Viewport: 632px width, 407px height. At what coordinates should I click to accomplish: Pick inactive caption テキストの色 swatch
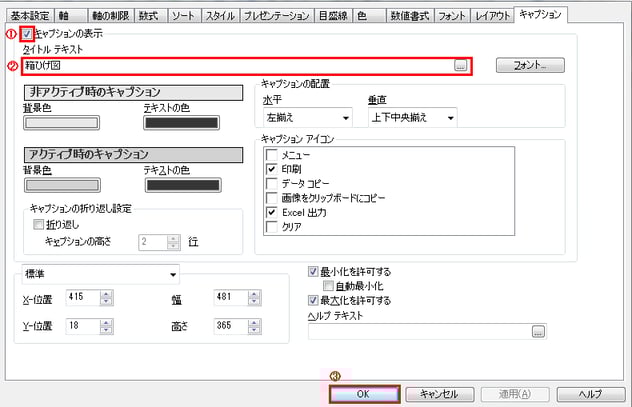coord(181,123)
